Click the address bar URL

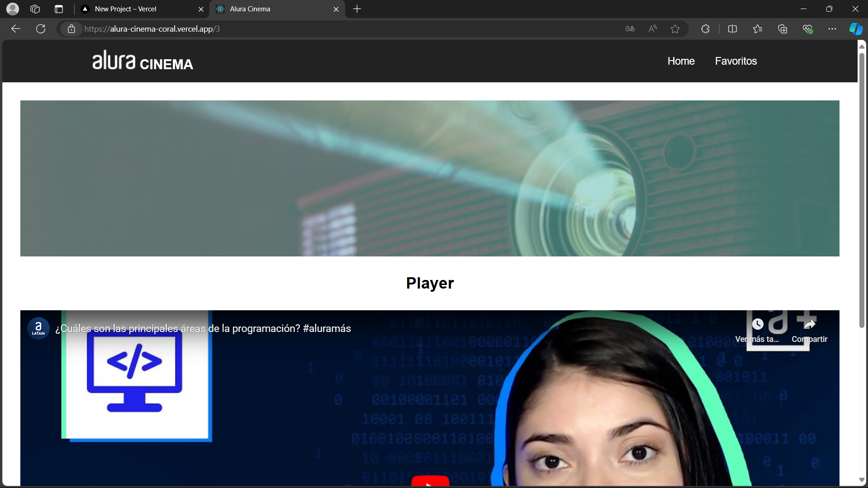coord(152,29)
